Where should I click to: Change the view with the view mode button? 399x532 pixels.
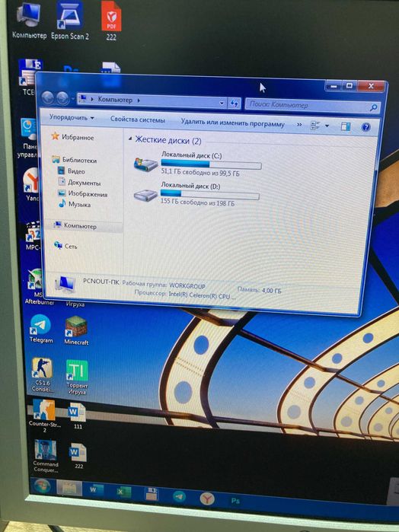click(x=315, y=126)
